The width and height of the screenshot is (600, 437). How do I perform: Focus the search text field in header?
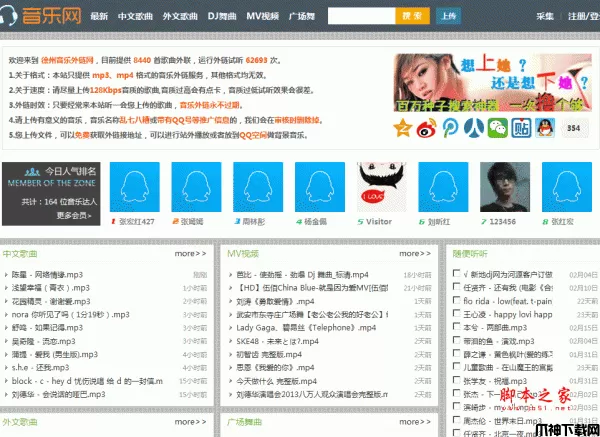coord(361,17)
